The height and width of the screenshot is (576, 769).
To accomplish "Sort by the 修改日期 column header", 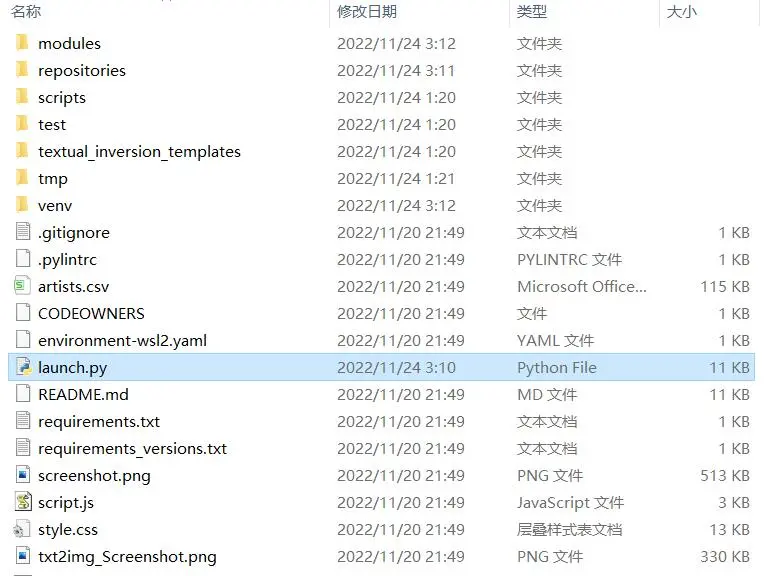I will (367, 11).
